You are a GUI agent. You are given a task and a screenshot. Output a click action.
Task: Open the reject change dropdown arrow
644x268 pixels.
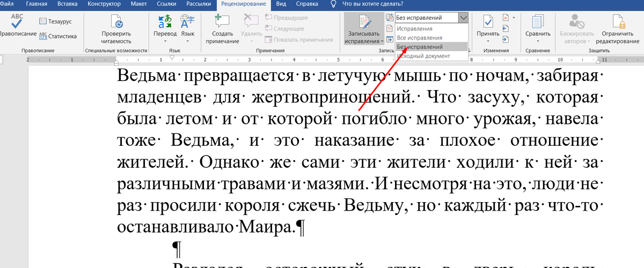[514, 18]
